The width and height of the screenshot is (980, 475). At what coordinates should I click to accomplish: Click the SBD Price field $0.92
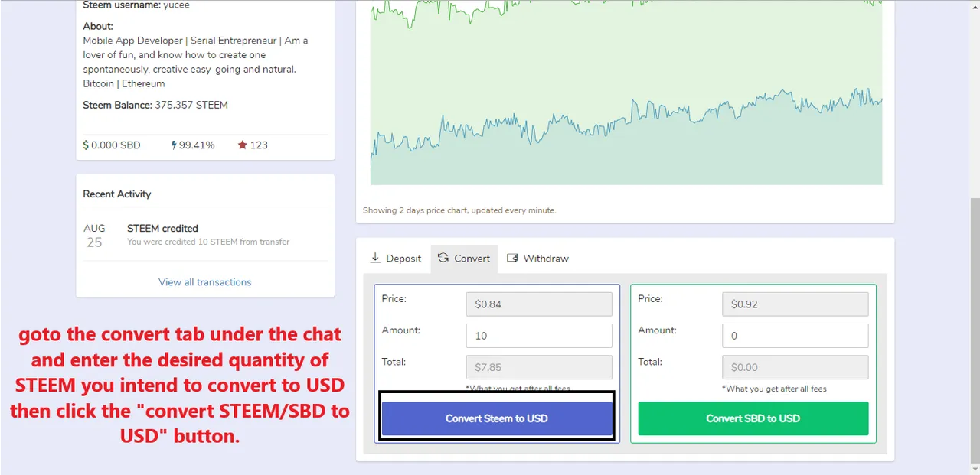click(795, 304)
